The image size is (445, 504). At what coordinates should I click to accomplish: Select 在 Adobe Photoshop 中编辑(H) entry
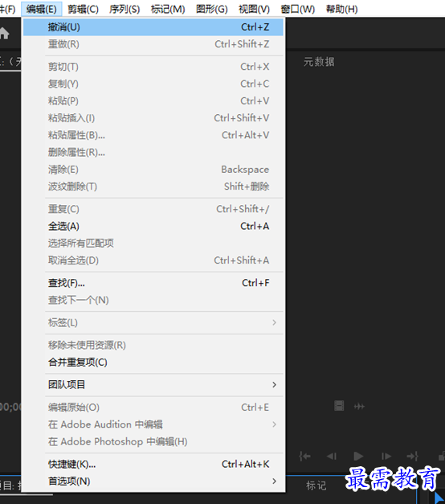(x=153, y=441)
